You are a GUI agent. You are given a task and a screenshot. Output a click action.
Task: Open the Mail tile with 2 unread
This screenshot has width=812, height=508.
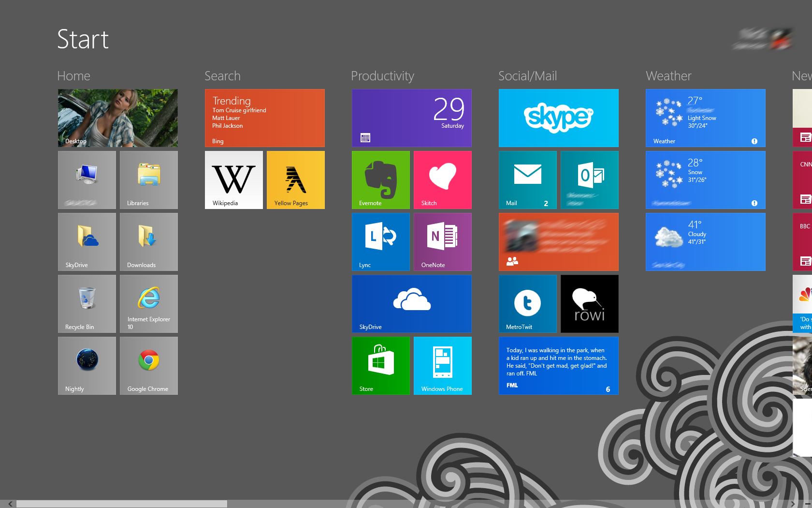point(528,180)
